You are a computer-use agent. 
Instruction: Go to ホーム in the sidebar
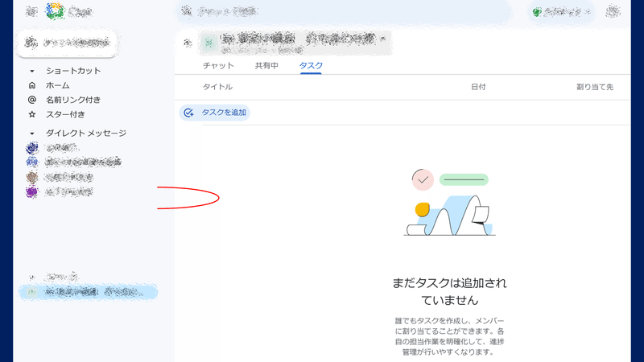pyautogui.click(x=57, y=85)
